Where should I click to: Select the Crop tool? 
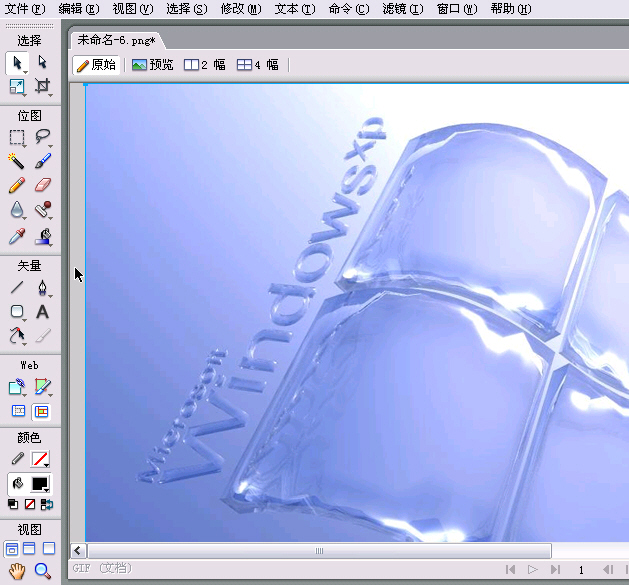[x=42, y=87]
